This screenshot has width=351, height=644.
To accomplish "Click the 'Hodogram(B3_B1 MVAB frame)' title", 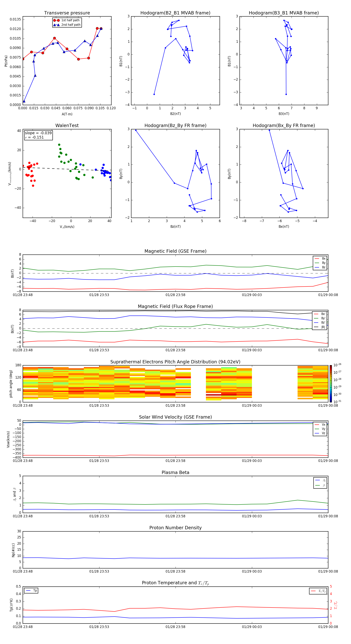I will (x=284, y=13).
